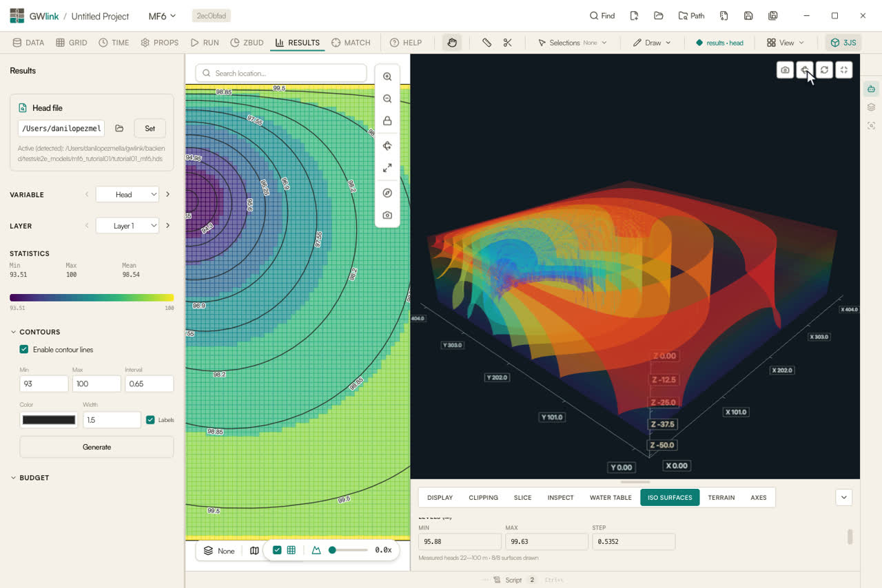Open the TERRAIN tab
This screenshot has height=588, width=882.
pos(721,498)
